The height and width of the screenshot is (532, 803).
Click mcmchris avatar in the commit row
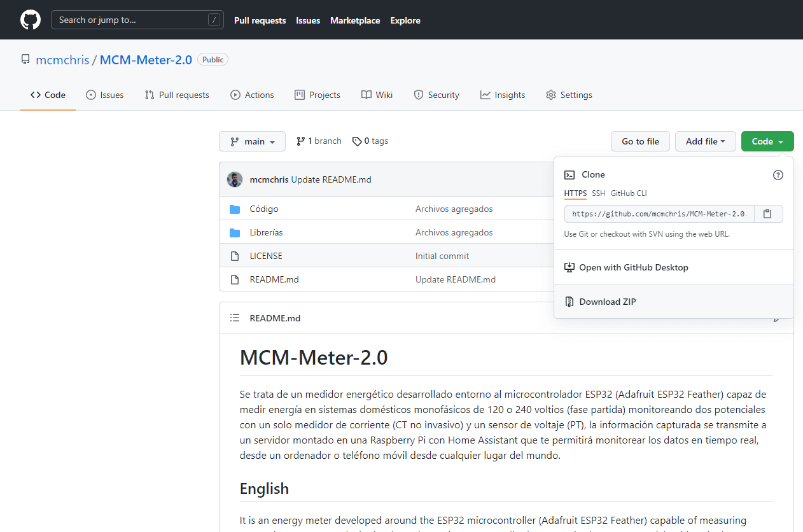click(235, 179)
